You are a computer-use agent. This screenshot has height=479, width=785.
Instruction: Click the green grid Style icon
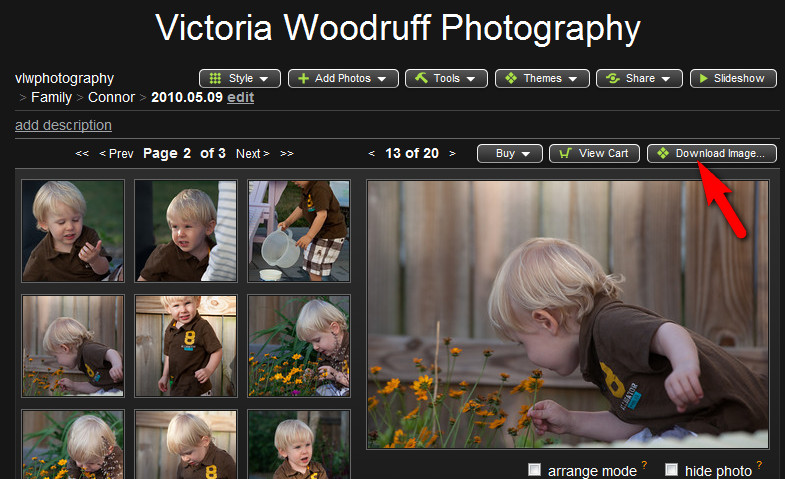(215, 79)
